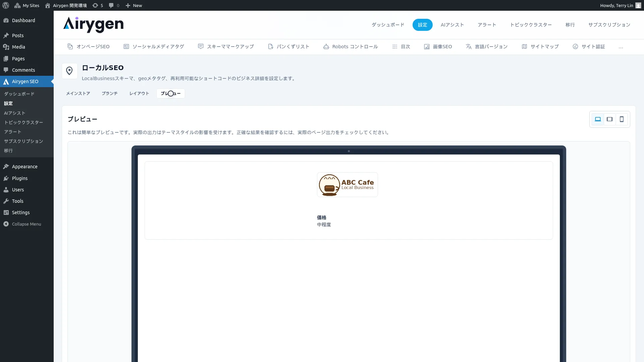Open the トピッククラスター sidebar submenu

(x=23, y=122)
